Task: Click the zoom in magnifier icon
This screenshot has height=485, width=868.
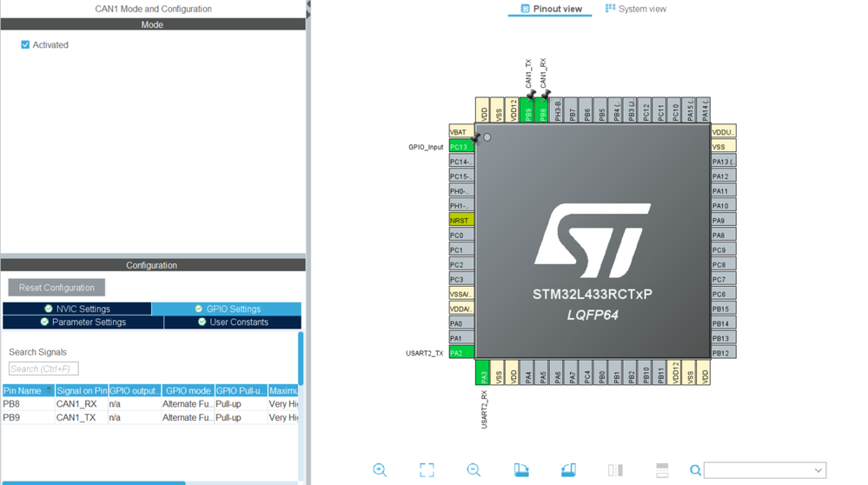Action: 380,470
